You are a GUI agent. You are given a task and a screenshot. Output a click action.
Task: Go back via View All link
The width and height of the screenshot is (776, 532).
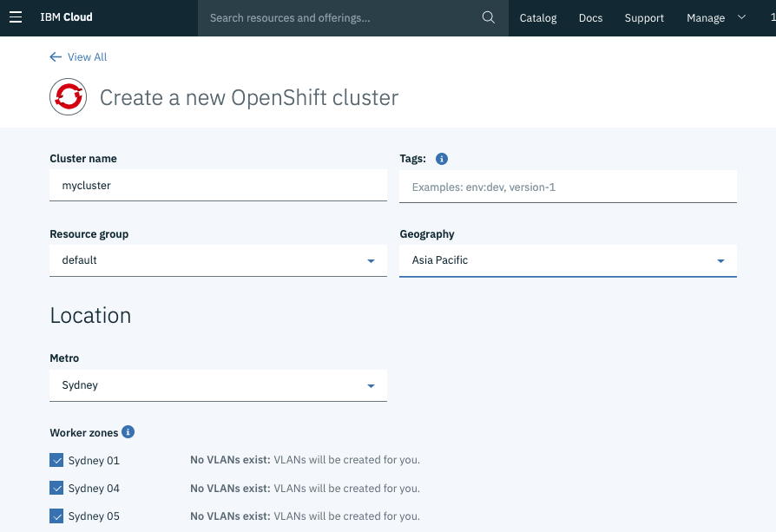coord(87,57)
